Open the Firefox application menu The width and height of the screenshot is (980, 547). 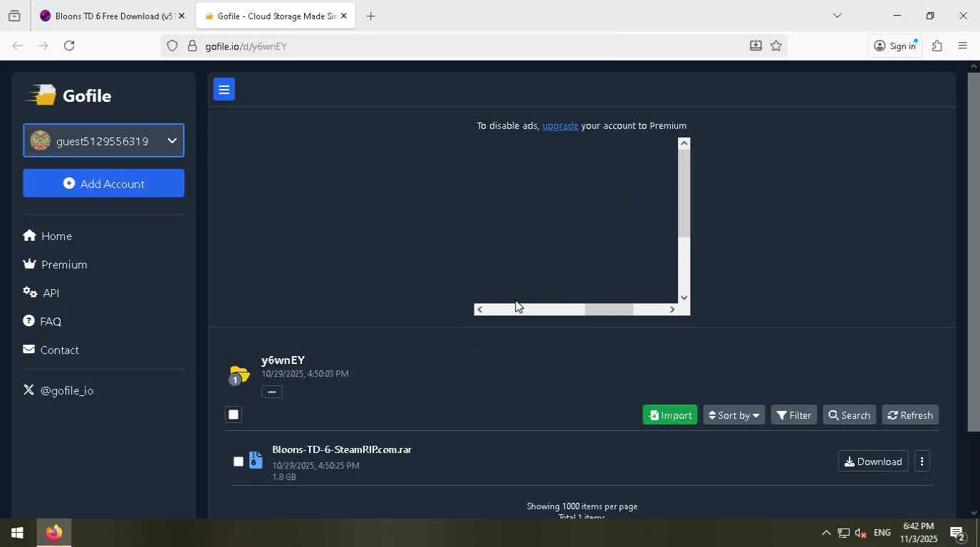963,46
